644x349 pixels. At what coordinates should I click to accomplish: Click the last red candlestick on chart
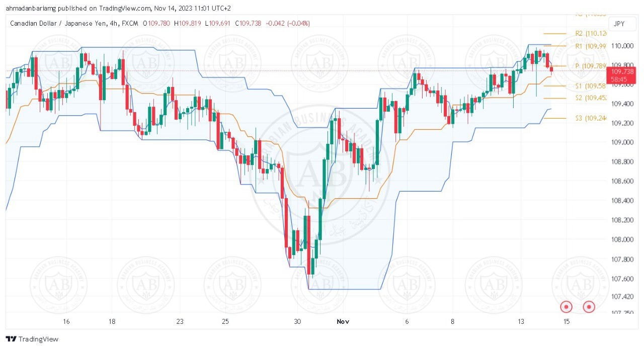[551, 69]
